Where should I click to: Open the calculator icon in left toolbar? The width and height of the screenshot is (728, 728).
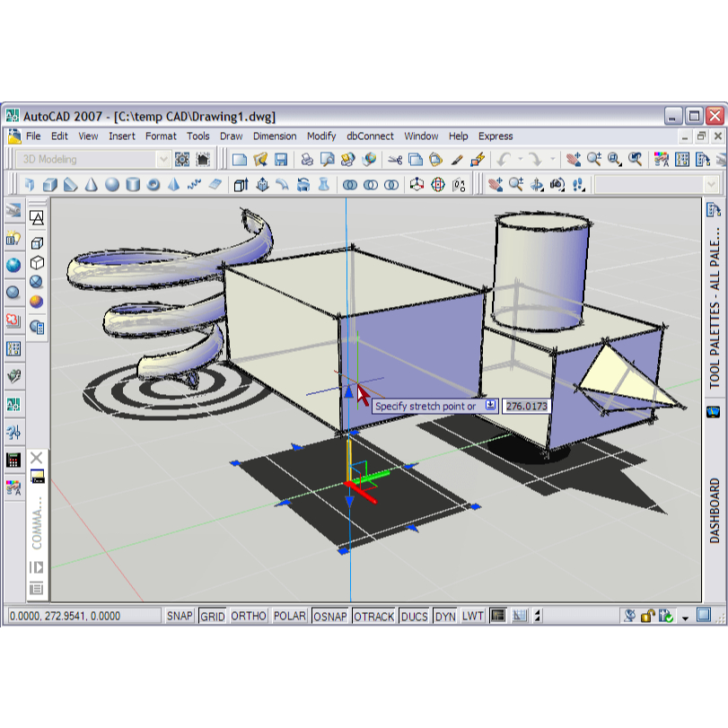coord(13,460)
